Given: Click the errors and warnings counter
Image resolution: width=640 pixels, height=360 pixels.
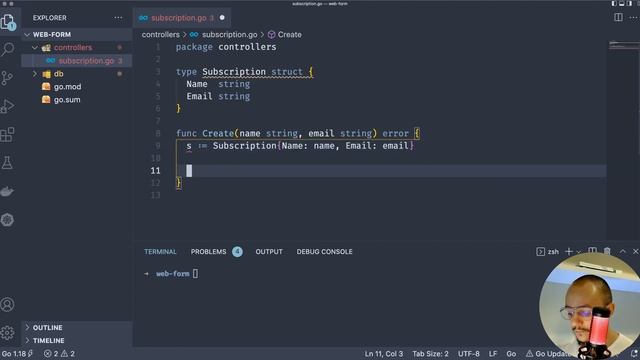Looking at the screenshot, I should 59,353.
